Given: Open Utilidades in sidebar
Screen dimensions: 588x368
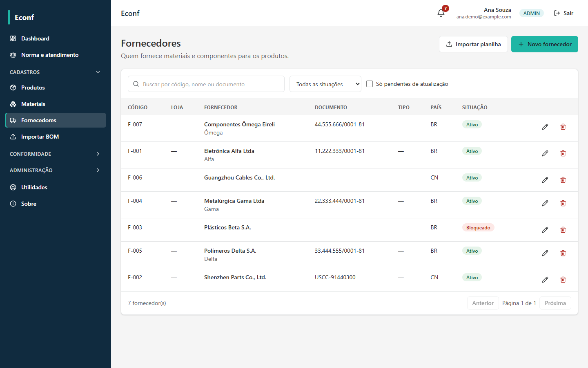Looking at the screenshot, I should [56, 187].
